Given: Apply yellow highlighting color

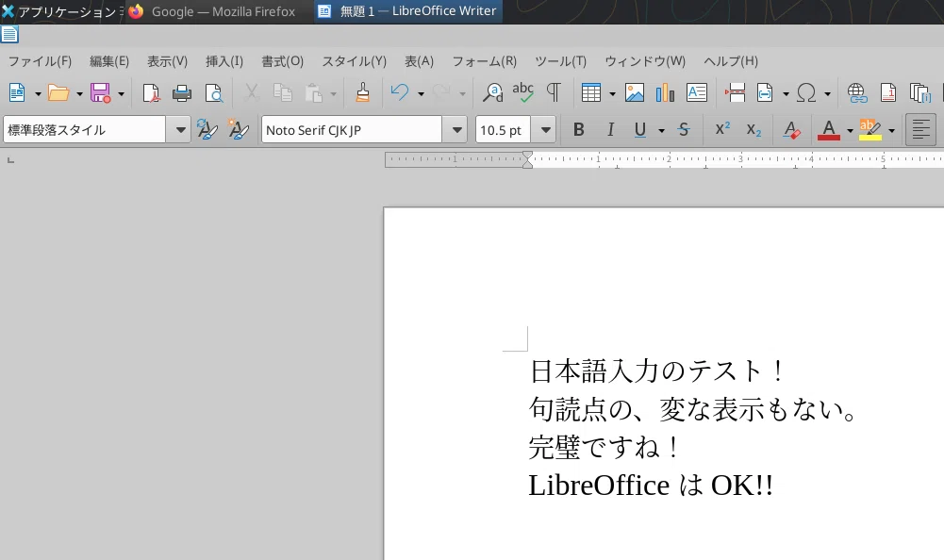Looking at the screenshot, I should 870,129.
